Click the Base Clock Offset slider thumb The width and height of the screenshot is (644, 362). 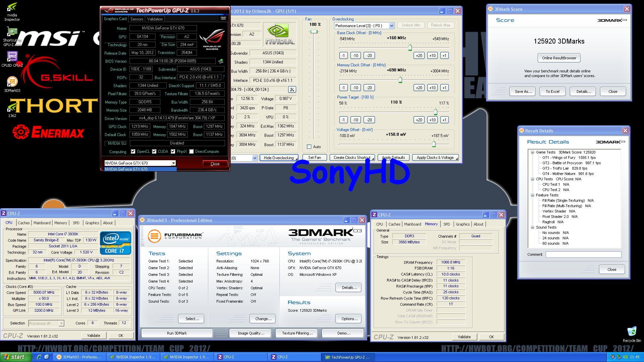pyautogui.click(x=410, y=48)
